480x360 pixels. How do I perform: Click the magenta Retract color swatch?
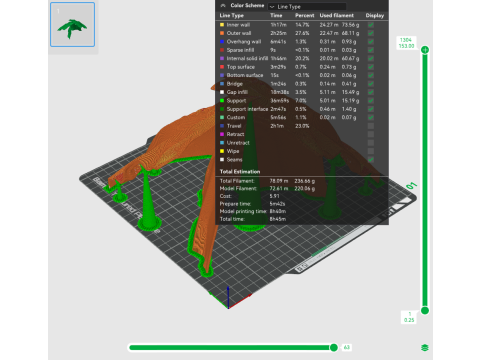click(x=222, y=134)
